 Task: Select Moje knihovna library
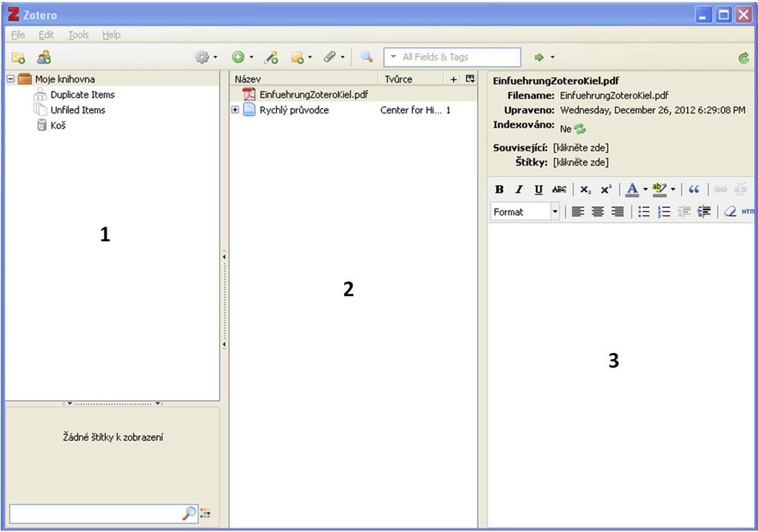point(64,78)
